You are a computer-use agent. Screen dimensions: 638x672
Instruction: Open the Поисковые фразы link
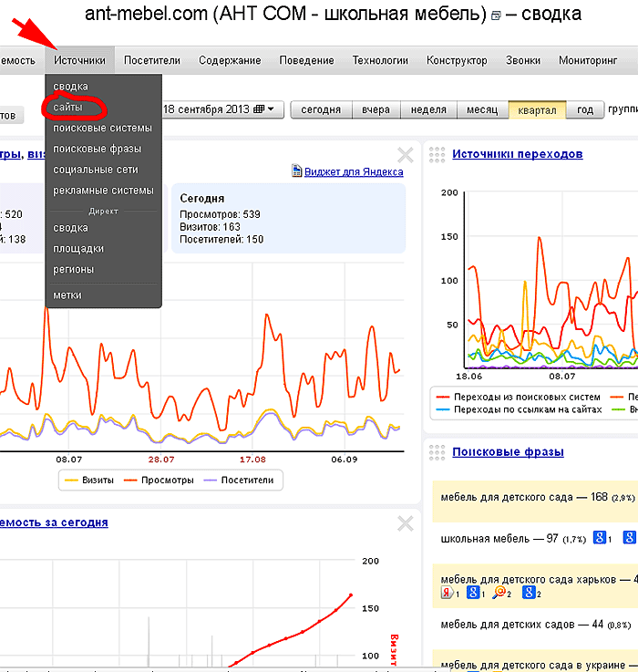pyautogui.click(x=508, y=451)
